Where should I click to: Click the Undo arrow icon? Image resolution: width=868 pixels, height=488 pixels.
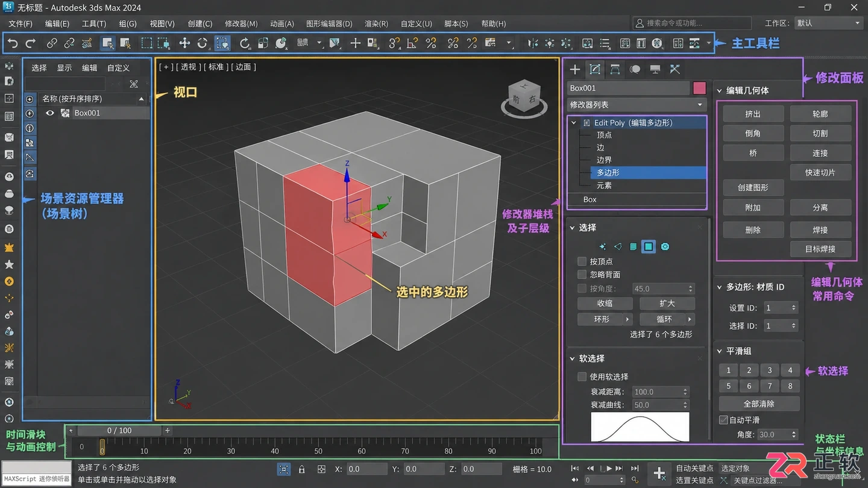click(13, 43)
